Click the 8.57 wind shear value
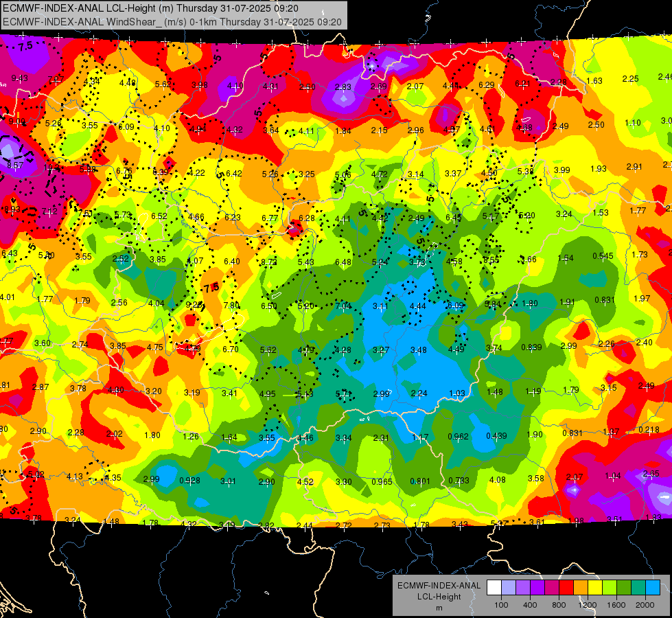Screen dimensions: 672x618 15,165
